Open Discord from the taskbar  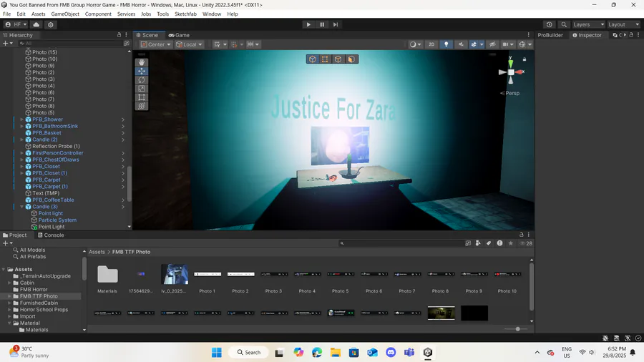pos(391,352)
